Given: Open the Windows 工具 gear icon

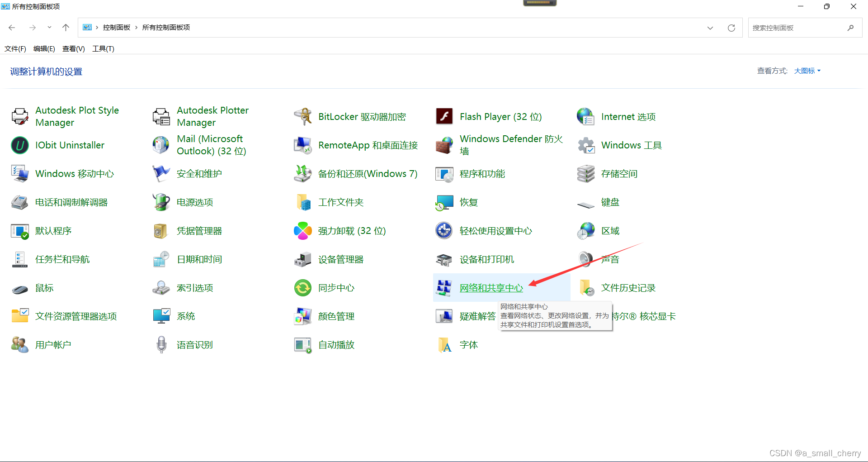Looking at the screenshot, I should click(x=586, y=145).
